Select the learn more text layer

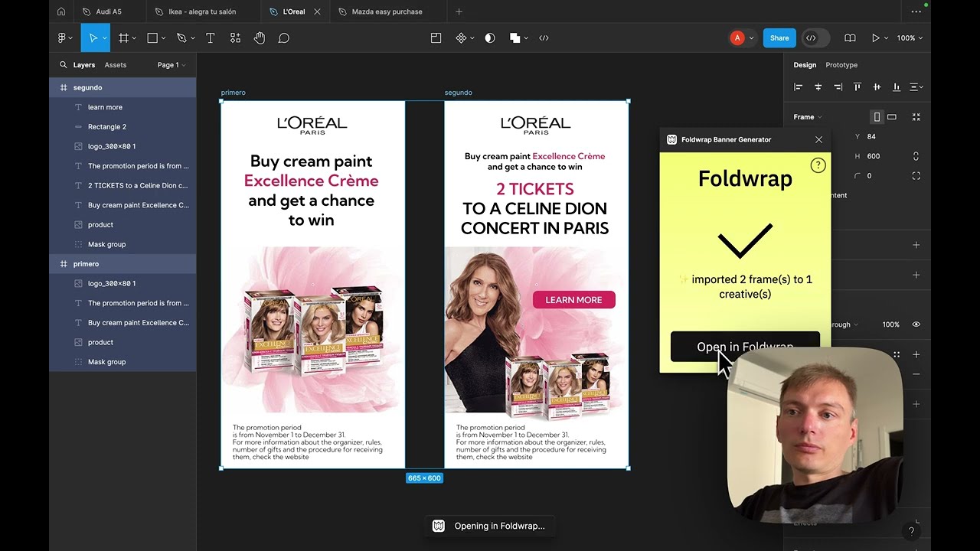pyautogui.click(x=122, y=107)
